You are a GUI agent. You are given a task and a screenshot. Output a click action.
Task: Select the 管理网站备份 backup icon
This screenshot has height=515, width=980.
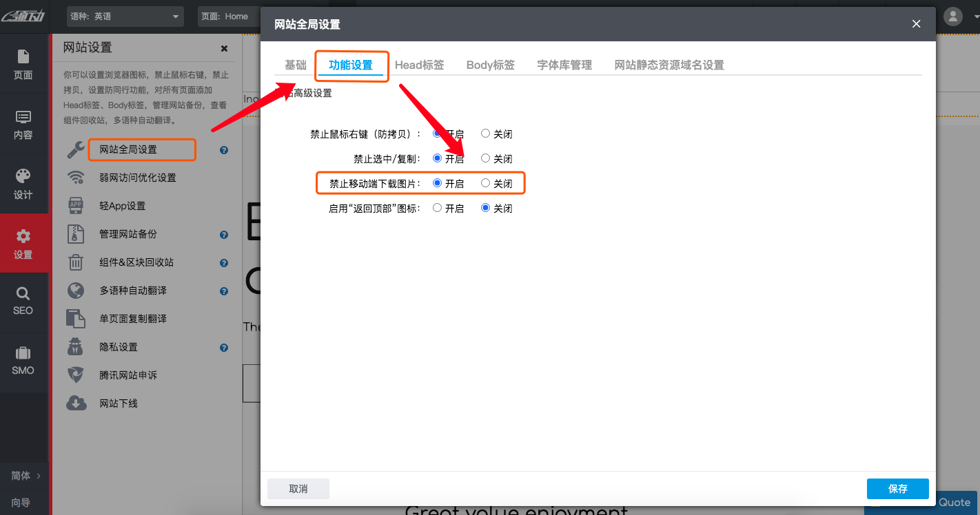76,233
